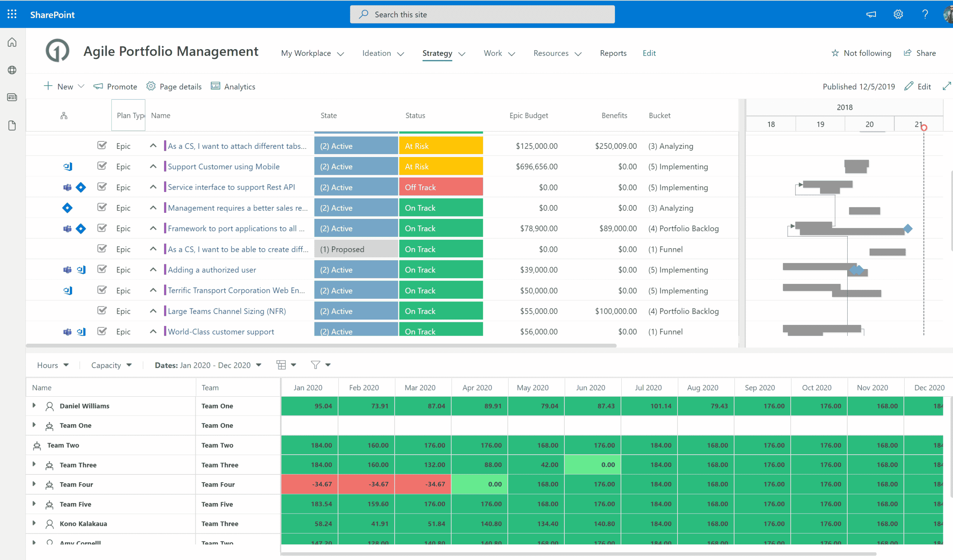Click diamond icon on Management requires row
Image resolution: width=953 pixels, height=560 pixels.
(67, 208)
